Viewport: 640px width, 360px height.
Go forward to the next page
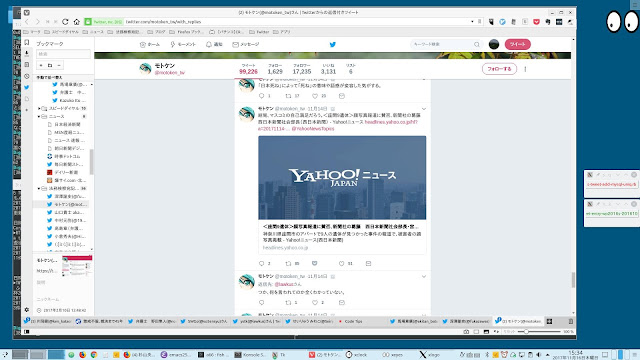coord(37,22)
